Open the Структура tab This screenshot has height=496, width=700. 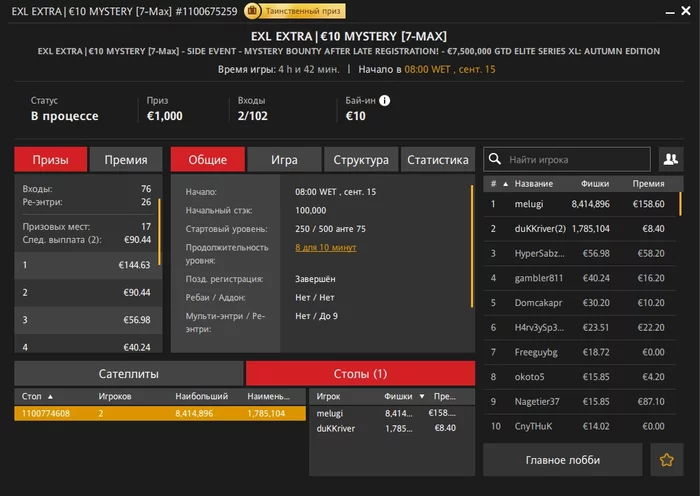click(x=361, y=159)
